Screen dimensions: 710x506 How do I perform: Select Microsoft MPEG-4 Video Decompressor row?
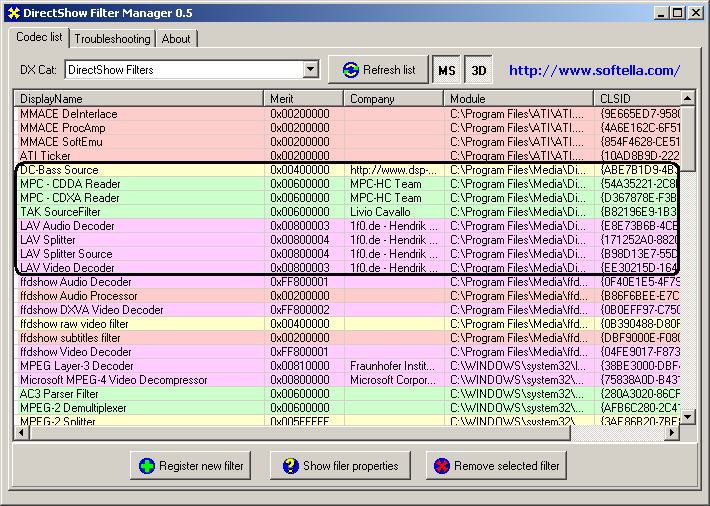pyautogui.click(x=347, y=380)
